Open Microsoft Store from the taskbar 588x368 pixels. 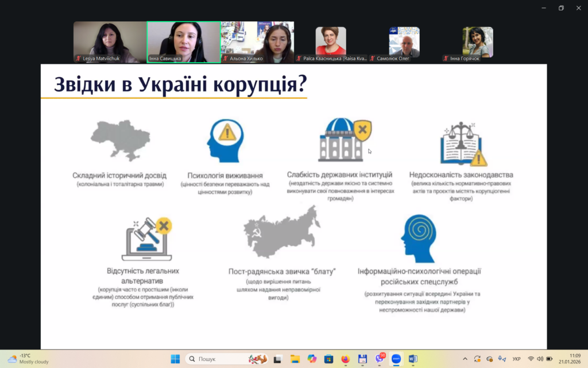pyautogui.click(x=328, y=359)
